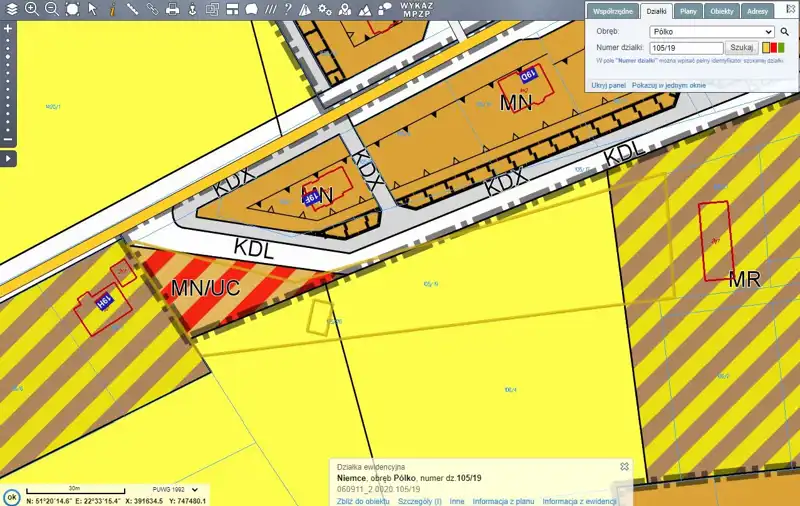Open settings with the gears icon

coord(325,9)
